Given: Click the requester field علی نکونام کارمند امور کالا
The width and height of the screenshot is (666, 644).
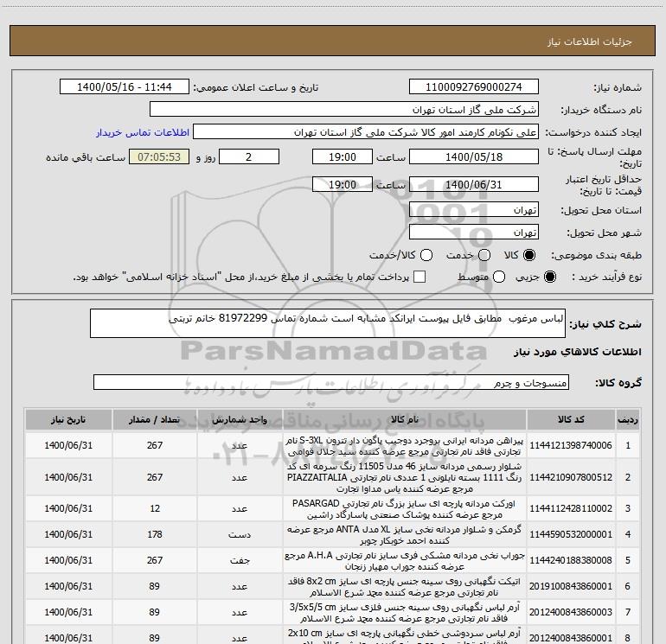Looking at the screenshot, I should 366,132.
